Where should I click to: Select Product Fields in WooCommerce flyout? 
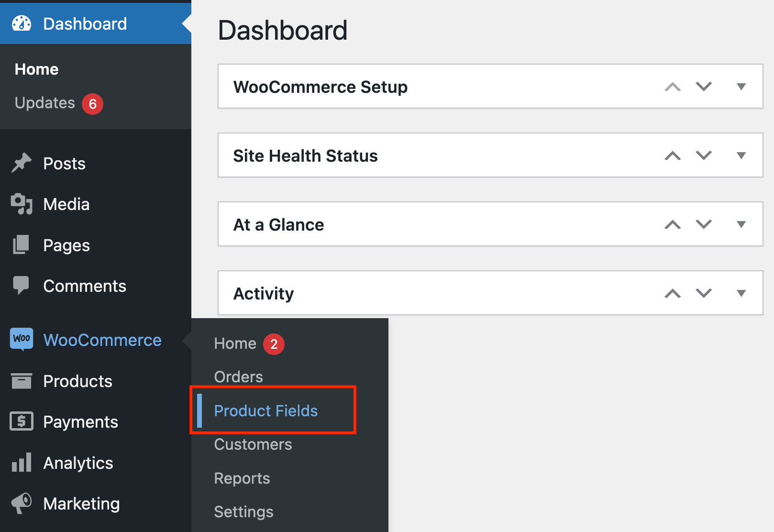(265, 411)
